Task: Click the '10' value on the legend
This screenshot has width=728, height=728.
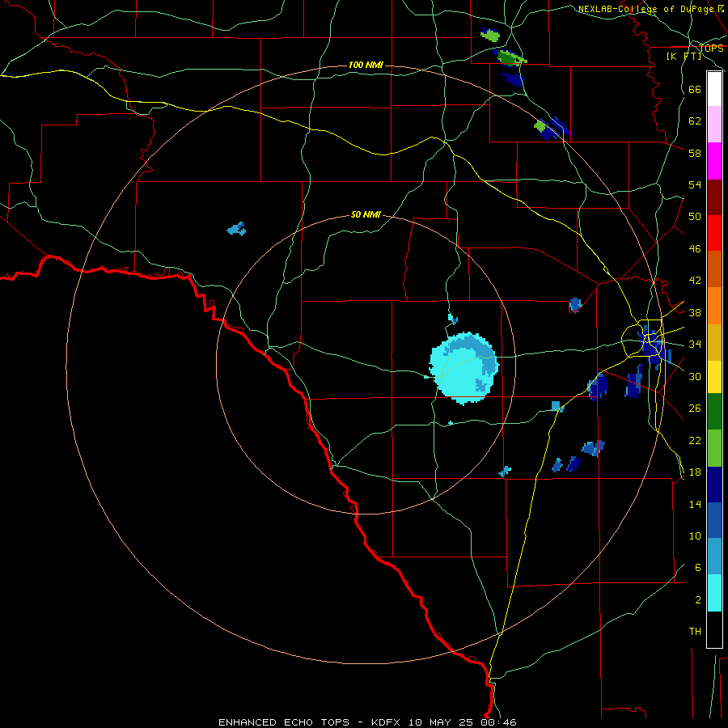Action: [695, 536]
